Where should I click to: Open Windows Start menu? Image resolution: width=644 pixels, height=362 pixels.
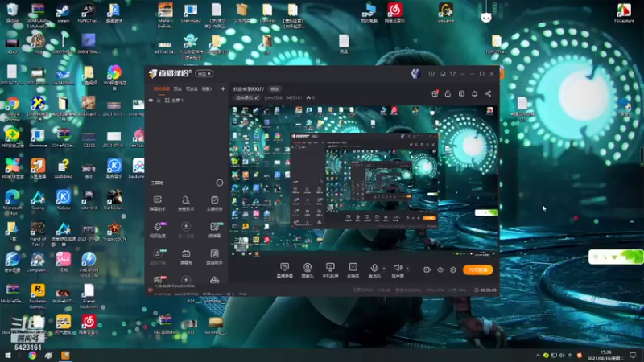[8, 356]
